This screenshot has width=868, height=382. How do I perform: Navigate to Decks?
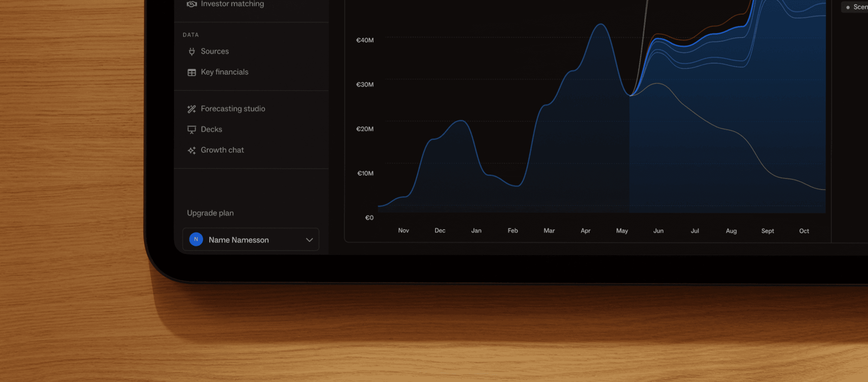[x=211, y=129]
